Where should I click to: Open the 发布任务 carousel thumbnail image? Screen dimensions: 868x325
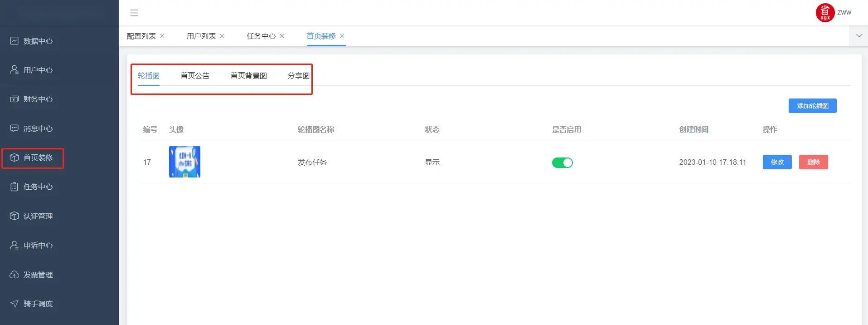184,162
